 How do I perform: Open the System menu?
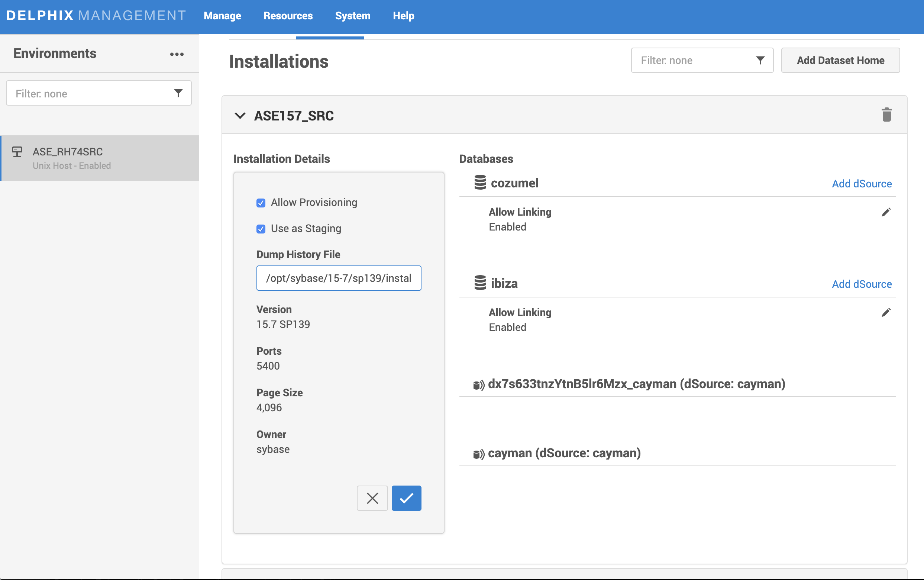click(352, 16)
